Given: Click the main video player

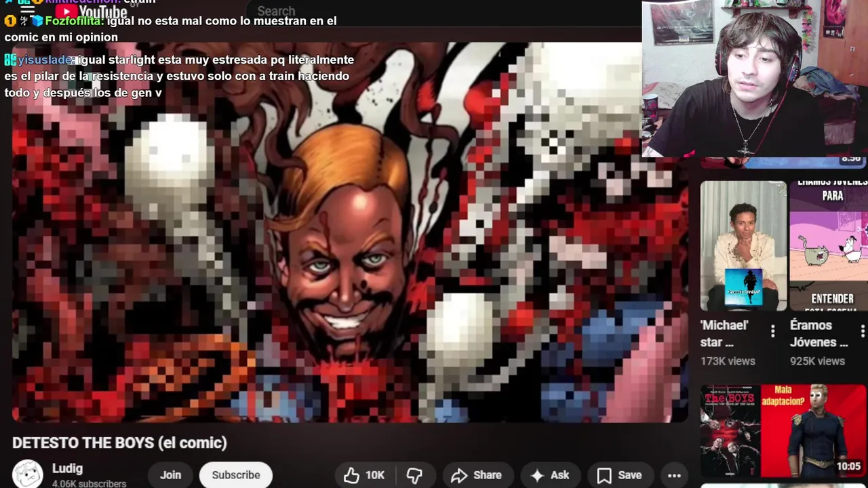Looking at the screenshot, I should click(x=350, y=232).
